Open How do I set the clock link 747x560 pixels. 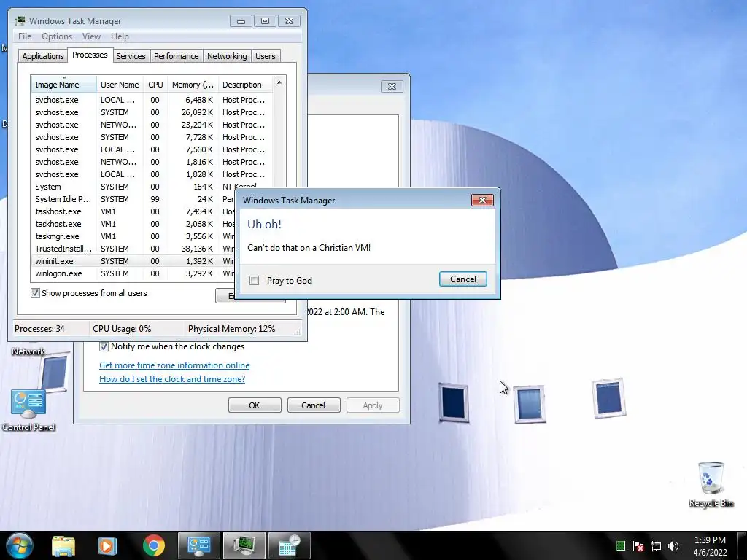pyautogui.click(x=172, y=379)
